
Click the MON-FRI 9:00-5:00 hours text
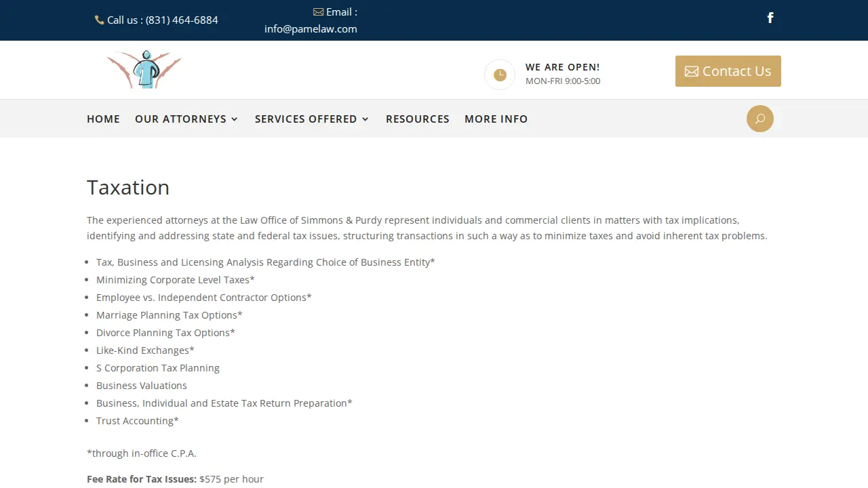tap(563, 81)
